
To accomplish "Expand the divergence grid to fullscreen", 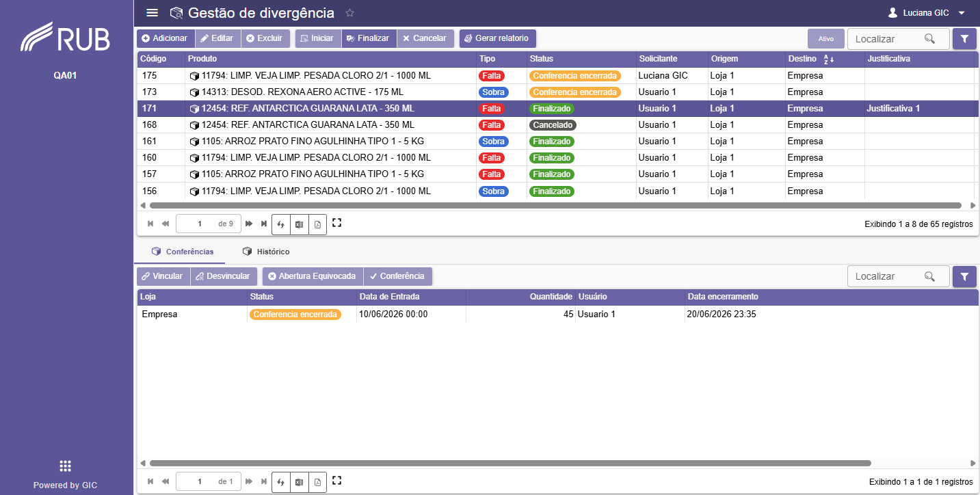I will click(336, 223).
